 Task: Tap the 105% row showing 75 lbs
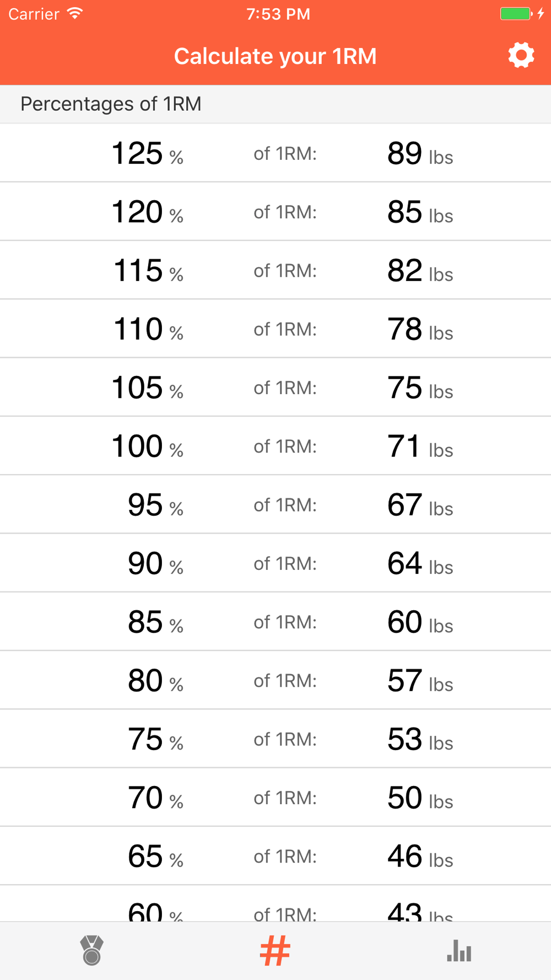(275, 387)
